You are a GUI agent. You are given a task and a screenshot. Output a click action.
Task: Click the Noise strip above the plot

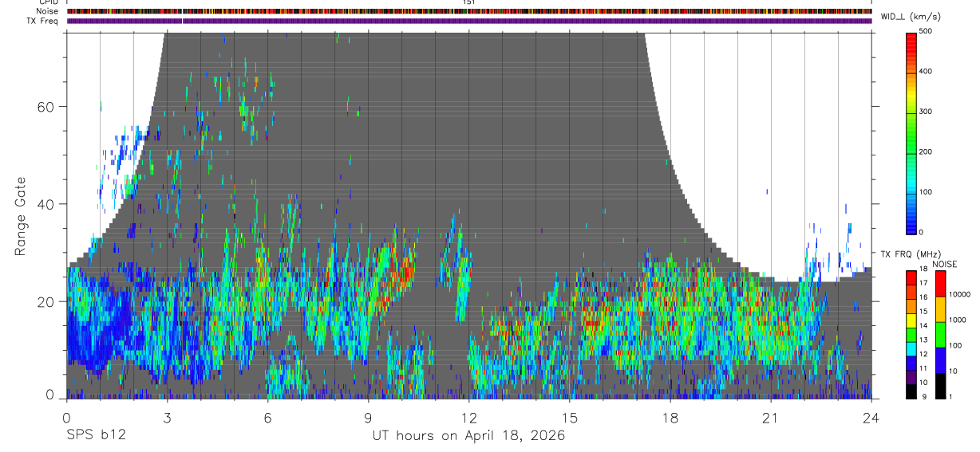469,11
